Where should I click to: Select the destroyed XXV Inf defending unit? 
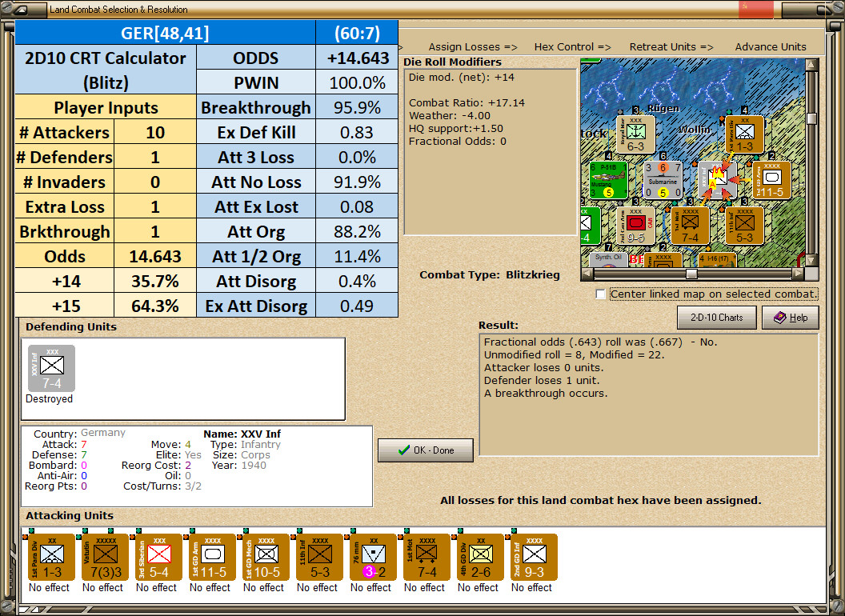(52, 369)
